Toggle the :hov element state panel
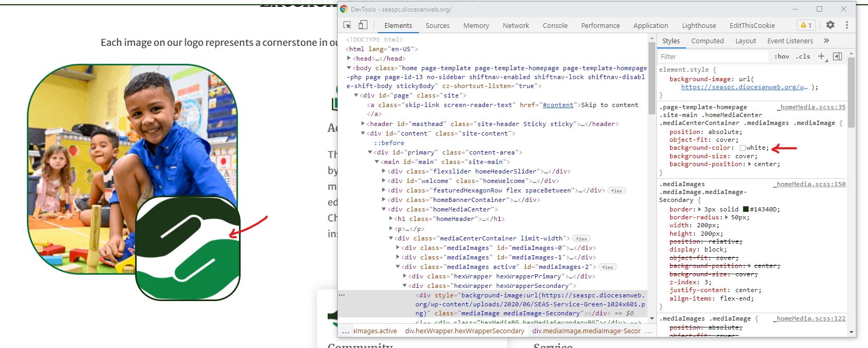This screenshot has width=868, height=348. pos(781,56)
